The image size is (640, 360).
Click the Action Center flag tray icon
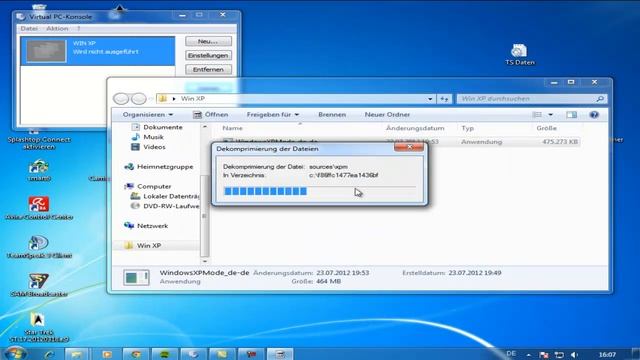pyautogui.click(x=543, y=355)
